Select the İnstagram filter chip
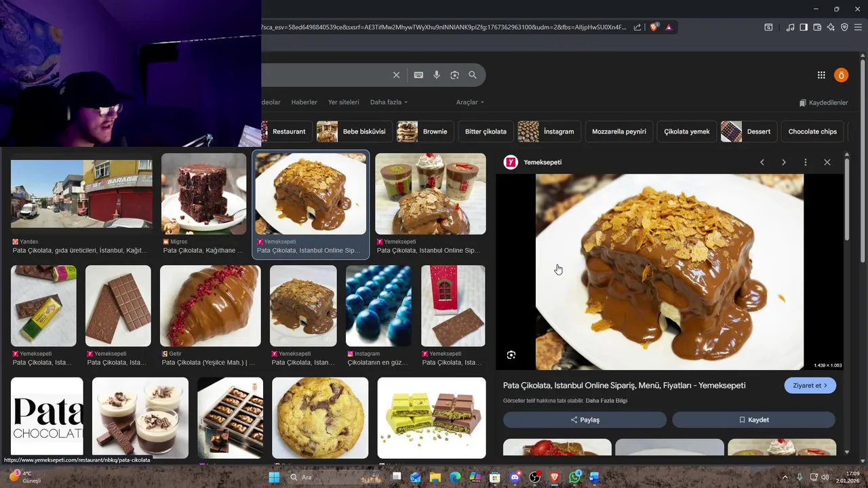868x488 pixels. click(549, 131)
